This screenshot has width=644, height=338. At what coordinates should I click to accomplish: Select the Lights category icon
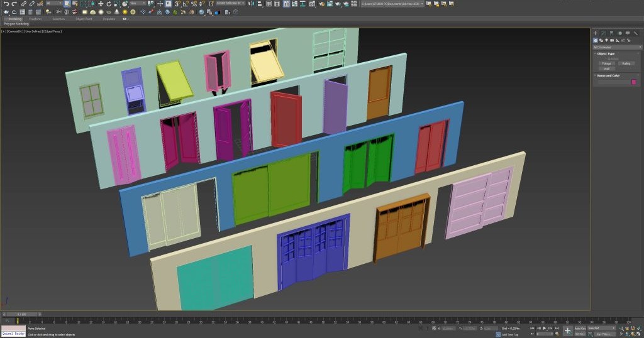606,41
